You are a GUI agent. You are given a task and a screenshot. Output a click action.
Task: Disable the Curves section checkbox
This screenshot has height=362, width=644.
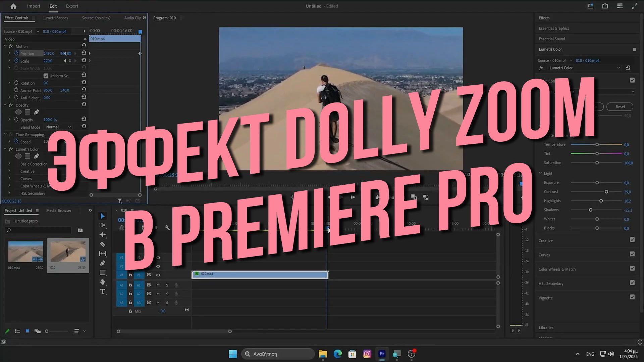click(632, 254)
